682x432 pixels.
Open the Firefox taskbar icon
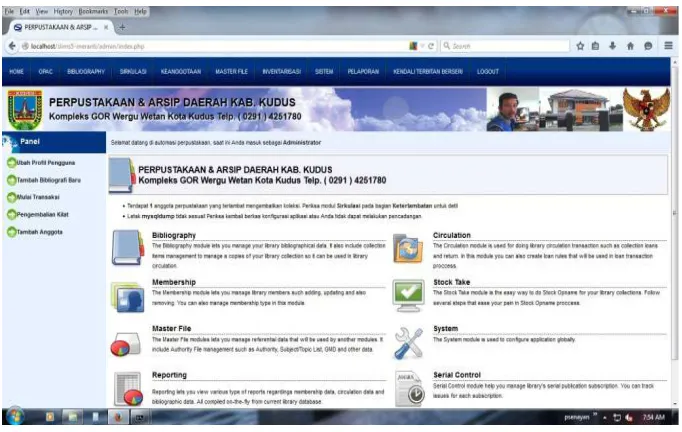point(117,417)
